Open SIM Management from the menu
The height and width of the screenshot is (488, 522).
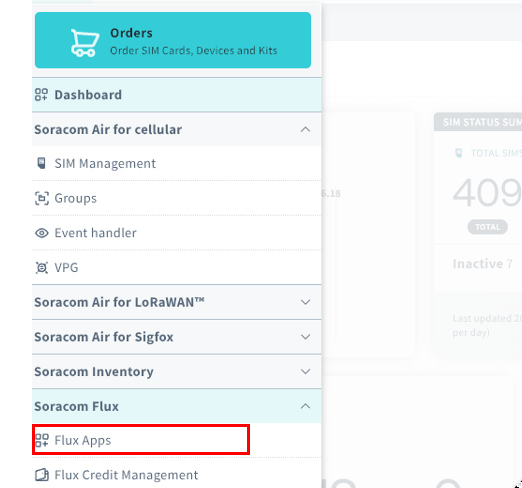coord(177,164)
